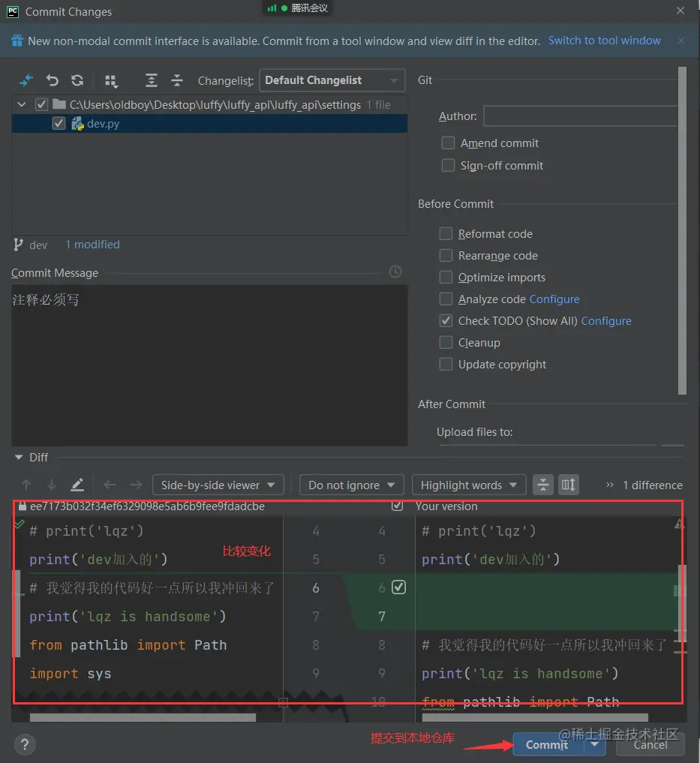The width and height of the screenshot is (700, 763).
Task: Enable Analyze code checkbox
Action: point(446,299)
